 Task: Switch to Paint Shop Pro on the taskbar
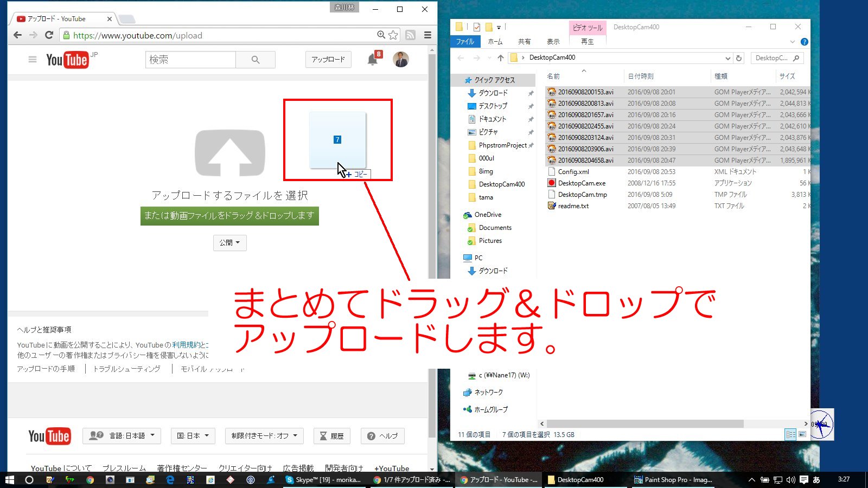673,479
